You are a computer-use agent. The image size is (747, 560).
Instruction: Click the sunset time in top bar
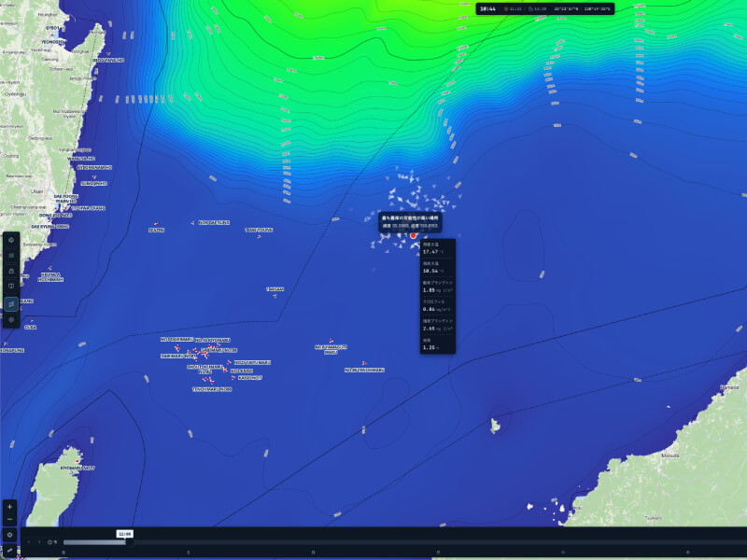537,8
